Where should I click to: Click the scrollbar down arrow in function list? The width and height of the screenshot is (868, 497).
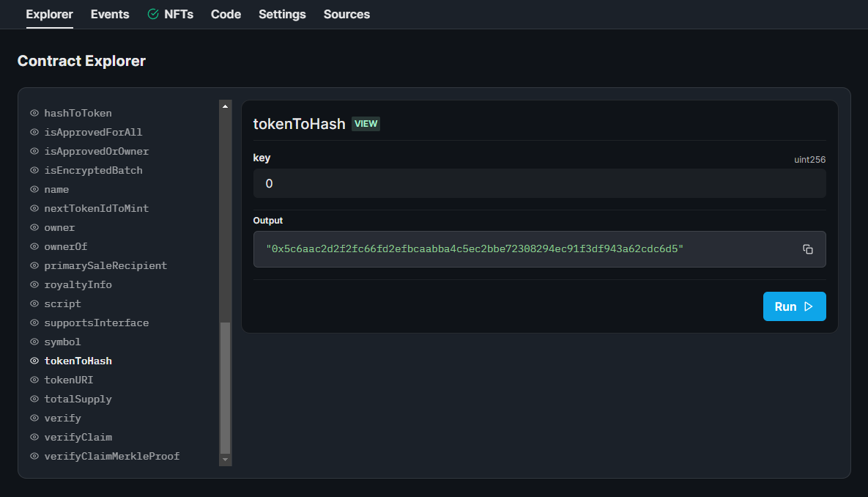225,460
